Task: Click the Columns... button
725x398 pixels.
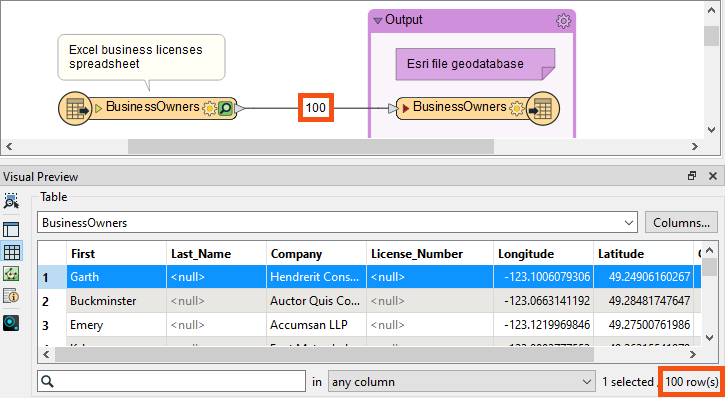Action: (681, 223)
